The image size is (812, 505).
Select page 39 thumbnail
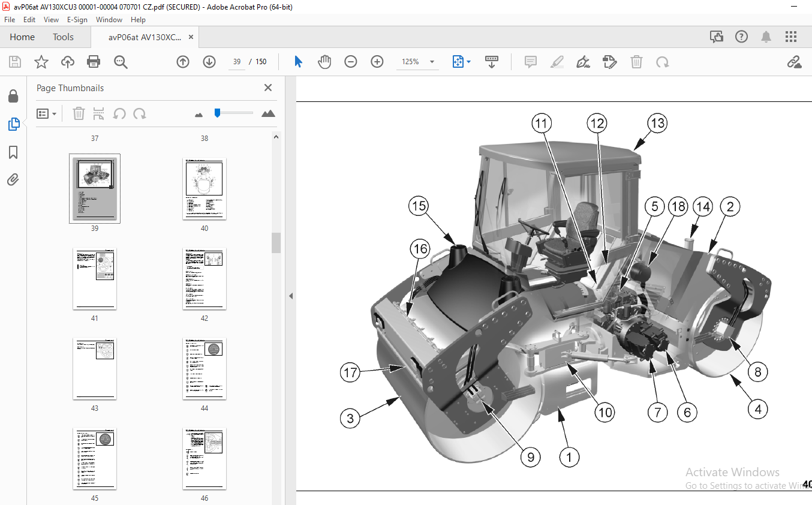point(95,189)
